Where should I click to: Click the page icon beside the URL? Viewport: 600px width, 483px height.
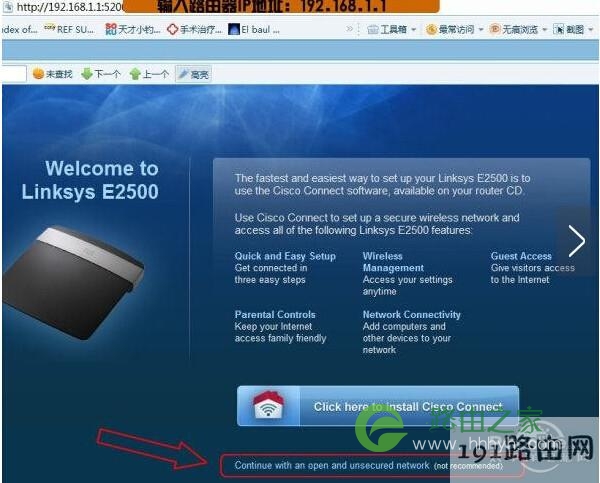coord(8,7)
